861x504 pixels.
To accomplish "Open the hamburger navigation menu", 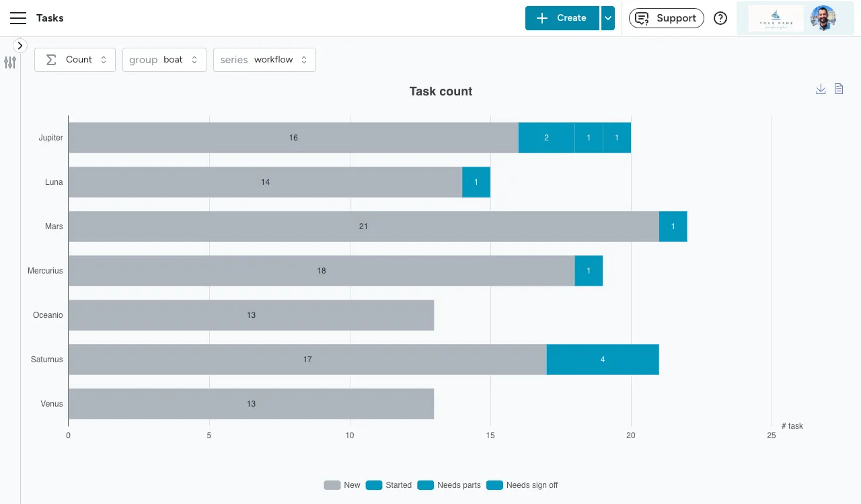I will click(18, 18).
